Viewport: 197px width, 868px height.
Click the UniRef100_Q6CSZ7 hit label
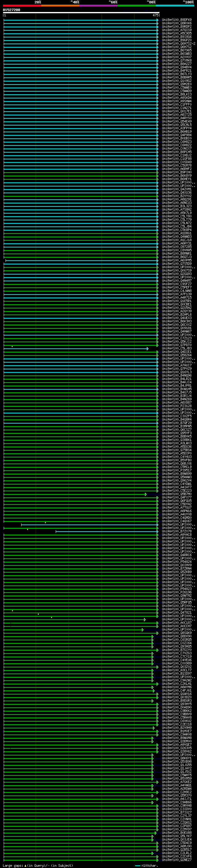tap(177, 430)
